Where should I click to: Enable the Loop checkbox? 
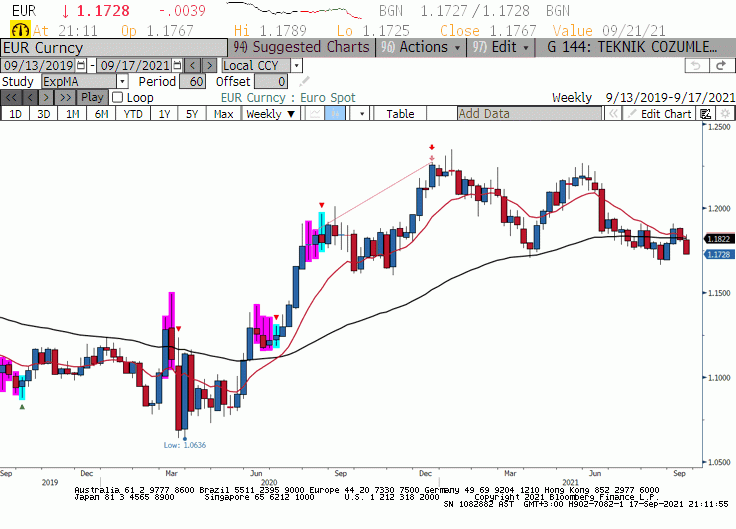pos(118,98)
